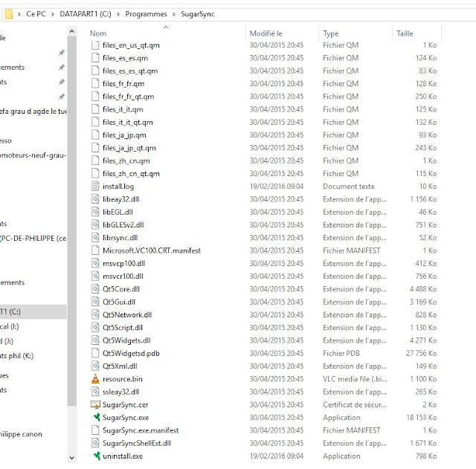Select the file files_ja_jp.qm
Viewport: 476px width, 469px height.
124,135
